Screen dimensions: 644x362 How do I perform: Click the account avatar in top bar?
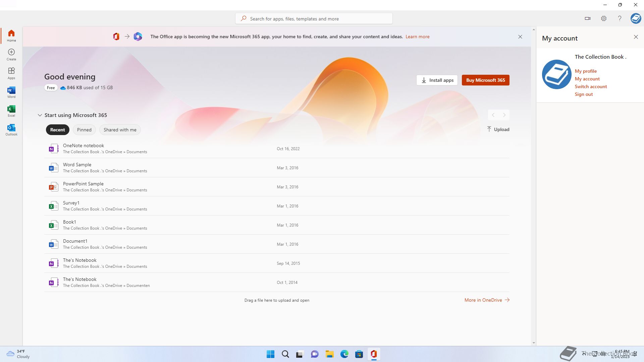tap(636, 18)
